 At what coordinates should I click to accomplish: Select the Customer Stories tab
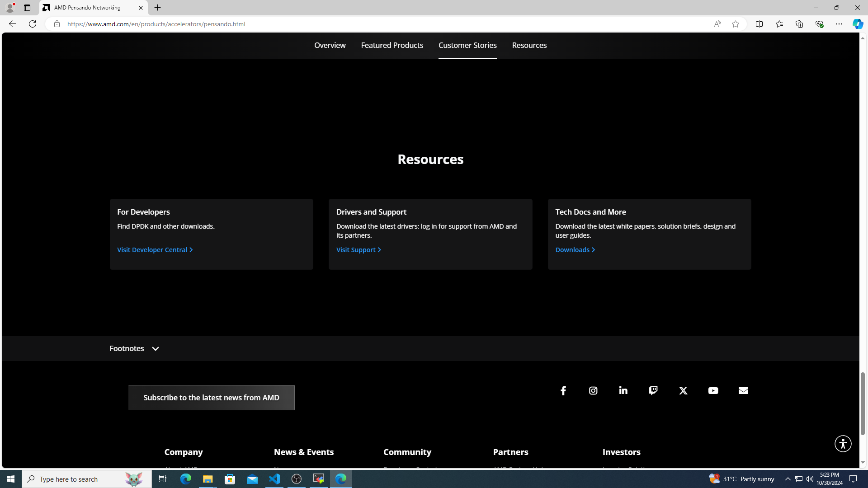[467, 45]
